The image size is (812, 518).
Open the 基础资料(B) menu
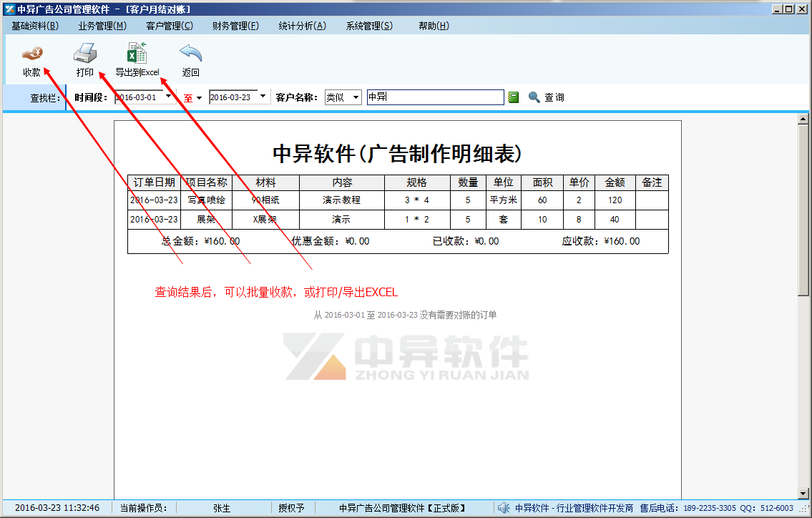click(35, 25)
